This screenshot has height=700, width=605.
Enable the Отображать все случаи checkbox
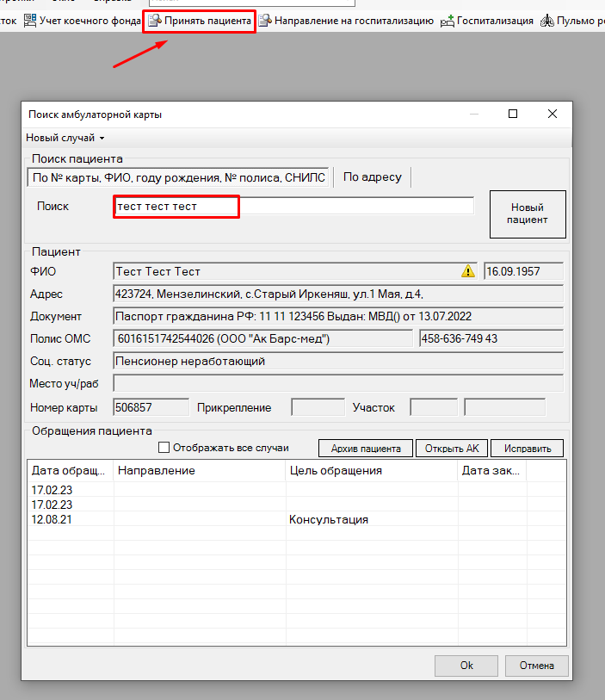164,448
